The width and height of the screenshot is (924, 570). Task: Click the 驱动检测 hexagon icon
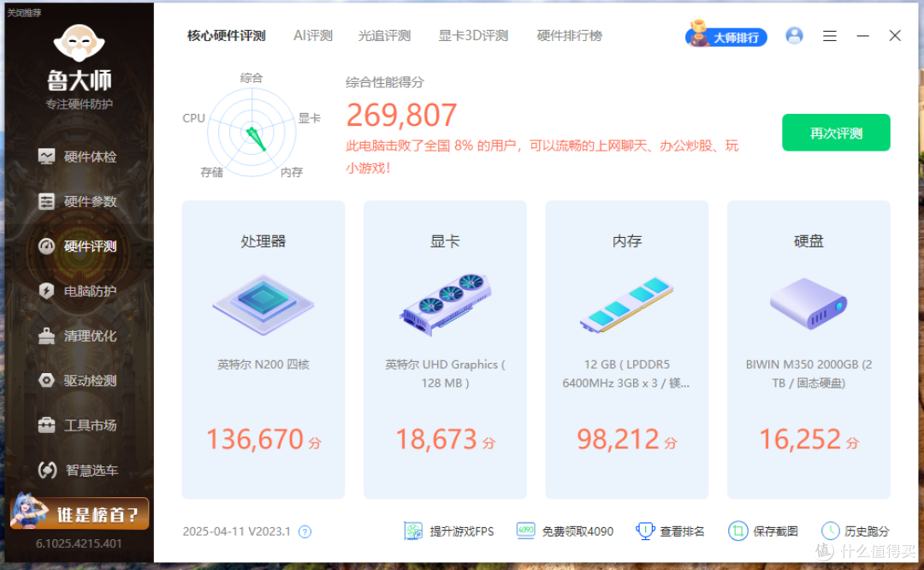[x=46, y=380]
